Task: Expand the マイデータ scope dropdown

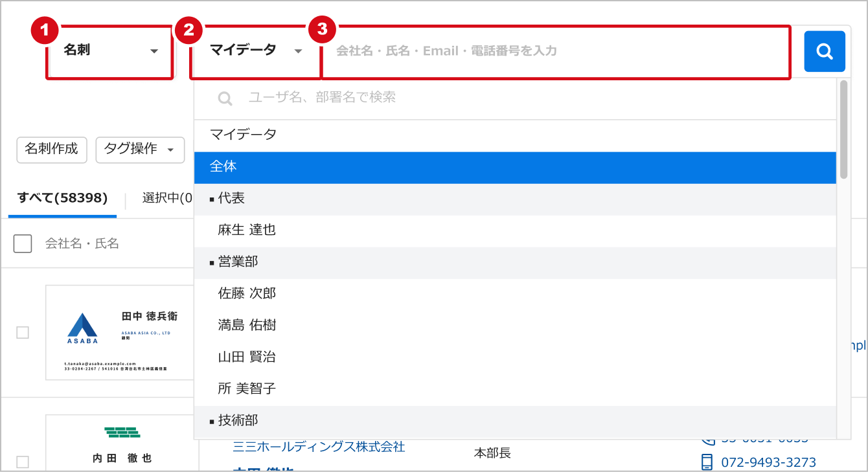Action: (x=256, y=51)
